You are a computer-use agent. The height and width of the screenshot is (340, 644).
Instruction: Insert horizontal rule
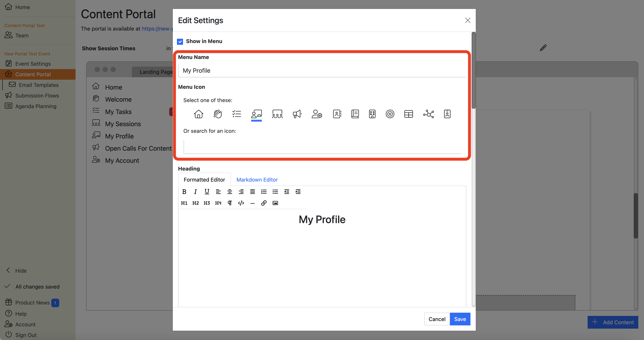tap(253, 203)
